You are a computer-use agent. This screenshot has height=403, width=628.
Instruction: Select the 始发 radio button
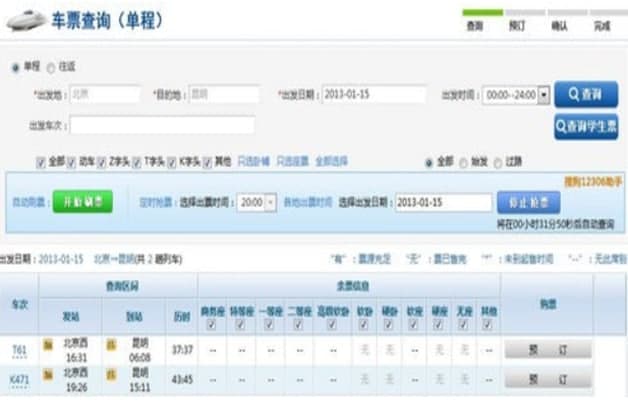[x=463, y=163]
